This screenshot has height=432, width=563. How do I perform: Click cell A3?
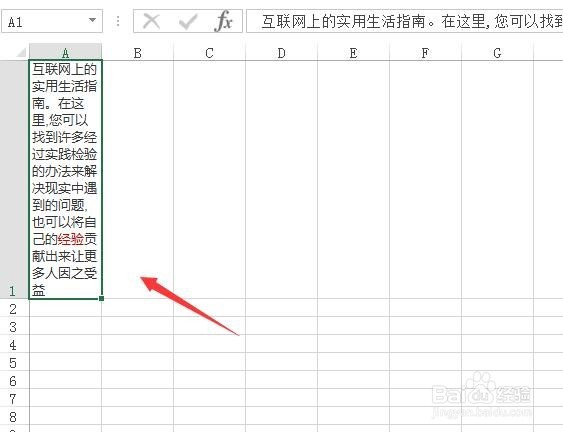[x=65, y=326]
